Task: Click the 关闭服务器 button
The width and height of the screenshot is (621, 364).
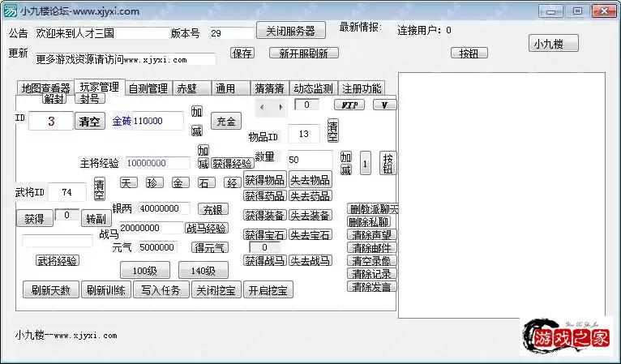Action: pos(291,31)
